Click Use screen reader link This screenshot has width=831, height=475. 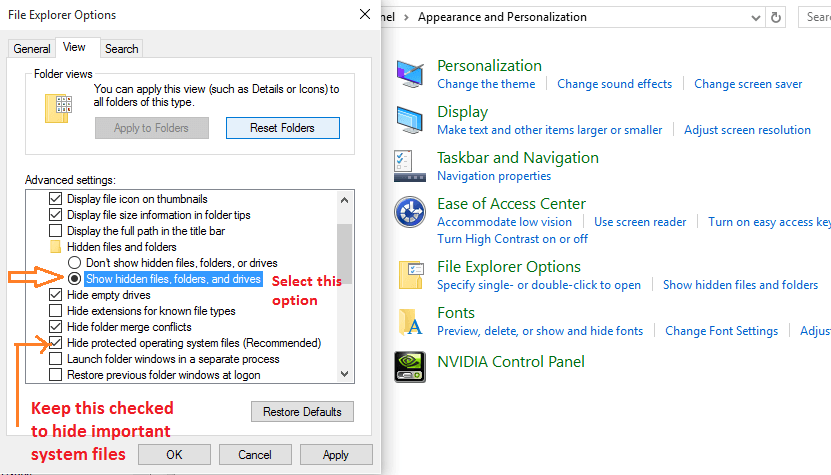pyautogui.click(x=640, y=222)
